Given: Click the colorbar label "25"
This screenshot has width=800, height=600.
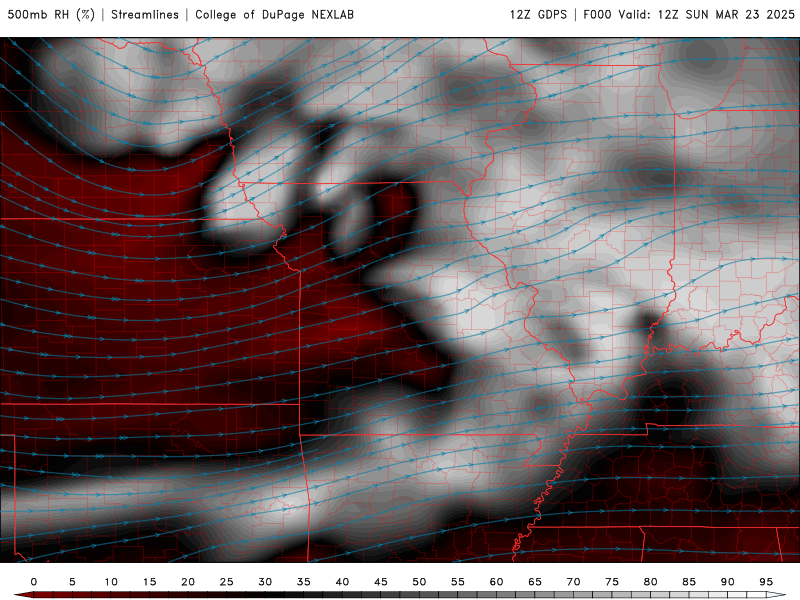Looking at the screenshot, I should point(227,582).
